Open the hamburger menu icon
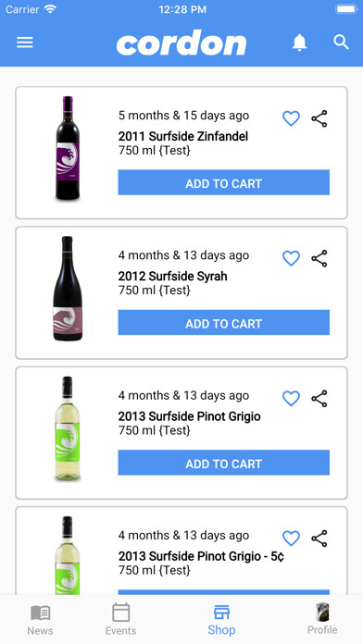Image resolution: width=363 pixels, height=644 pixels. (25, 43)
